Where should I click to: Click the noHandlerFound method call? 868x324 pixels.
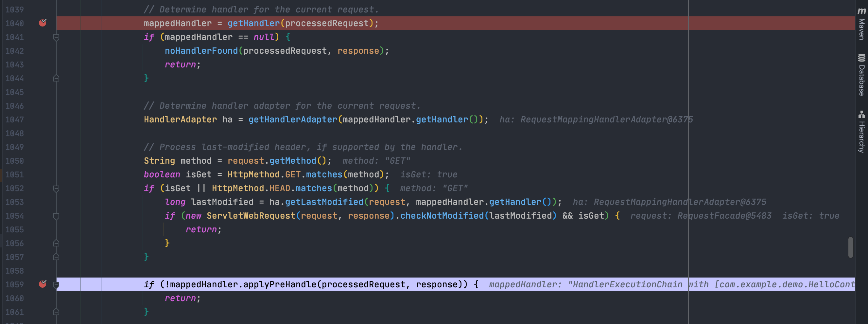pos(201,51)
